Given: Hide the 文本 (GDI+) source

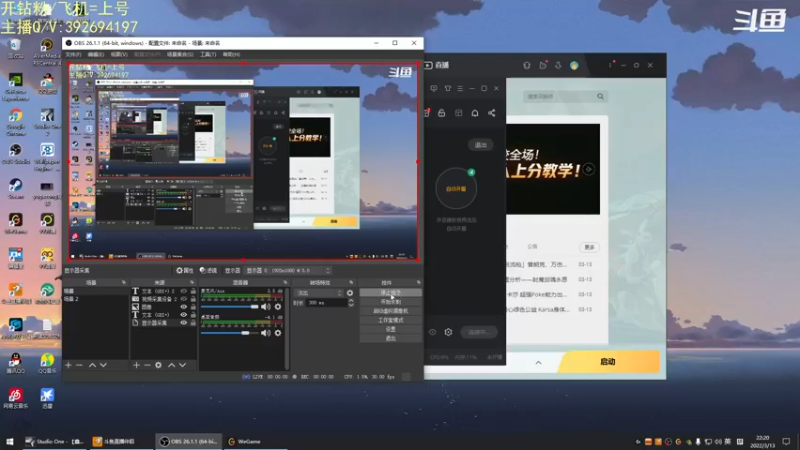Looking at the screenshot, I should [184, 315].
